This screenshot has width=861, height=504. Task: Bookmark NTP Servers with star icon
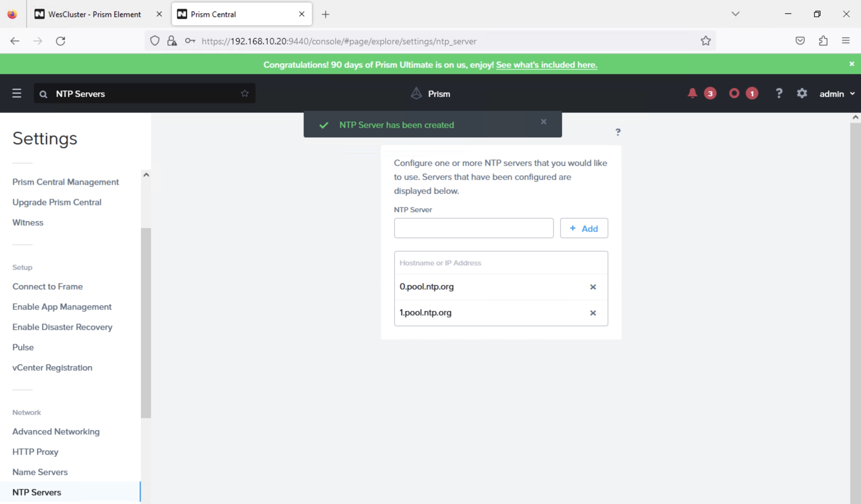(245, 93)
